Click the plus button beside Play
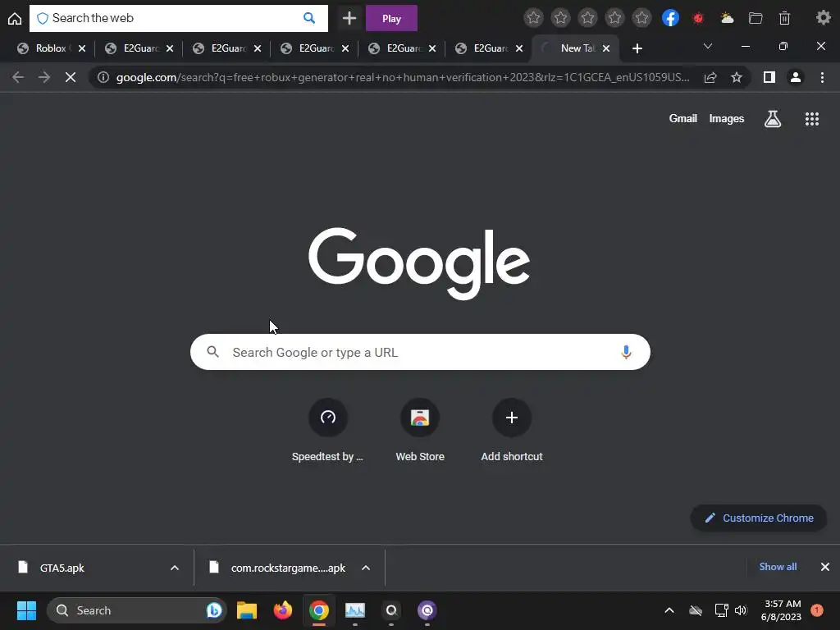840x630 pixels. pos(349,18)
